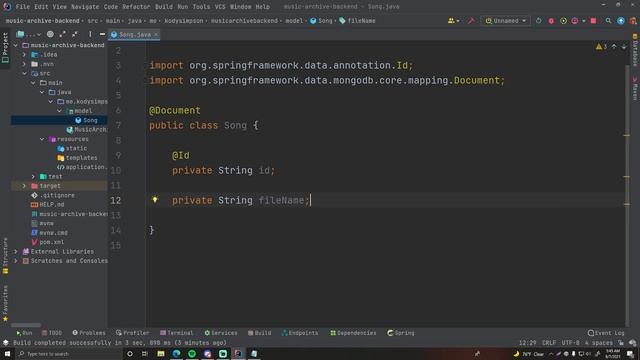The height and width of the screenshot is (360, 640).
Task: Hide the Project panel with the minus icon
Action: 102,34
